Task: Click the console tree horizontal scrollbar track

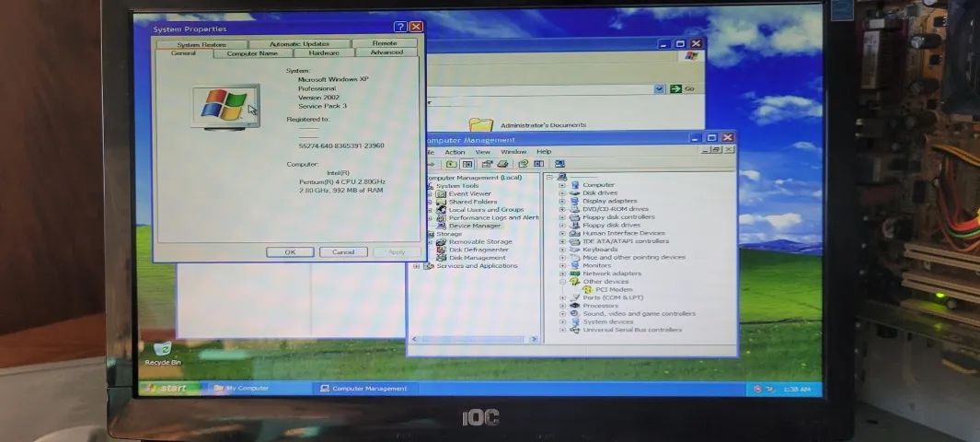Action: (x=473, y=340)
